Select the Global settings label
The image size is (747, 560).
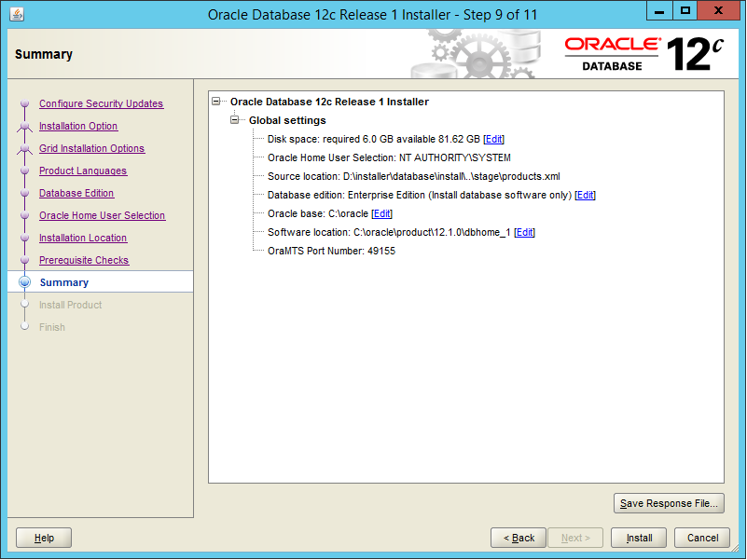(287, 120)
